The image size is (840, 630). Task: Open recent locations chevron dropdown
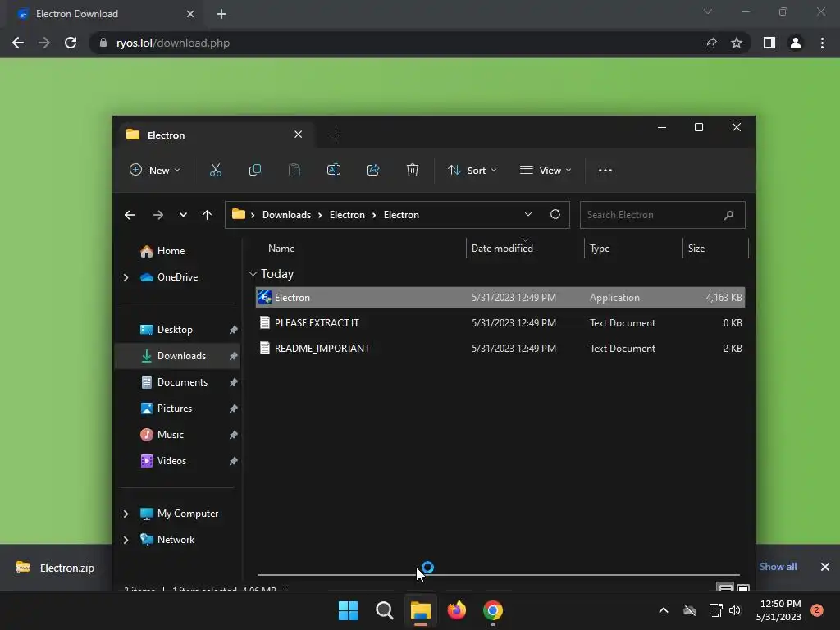183,215
